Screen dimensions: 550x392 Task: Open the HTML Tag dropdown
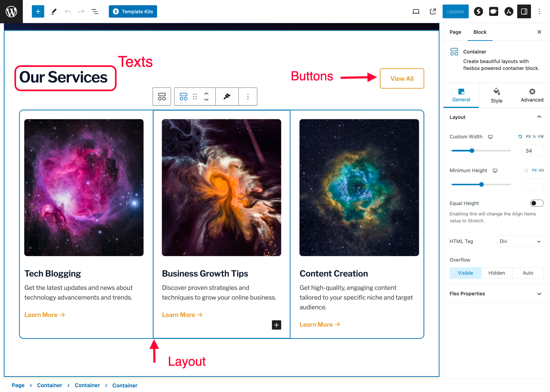pyautogui.click(x=520, y=241)
